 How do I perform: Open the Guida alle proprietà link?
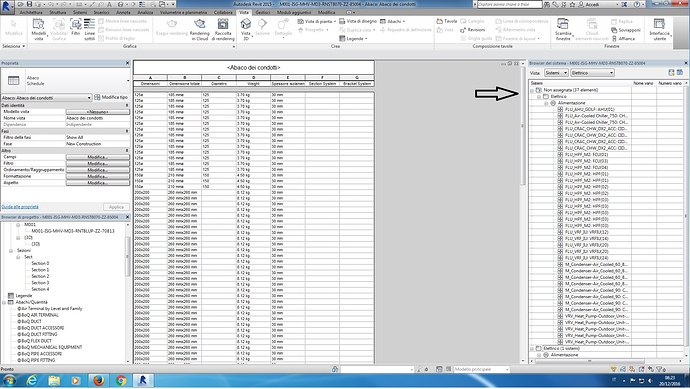pyautogui.click(x=20, y=207)
